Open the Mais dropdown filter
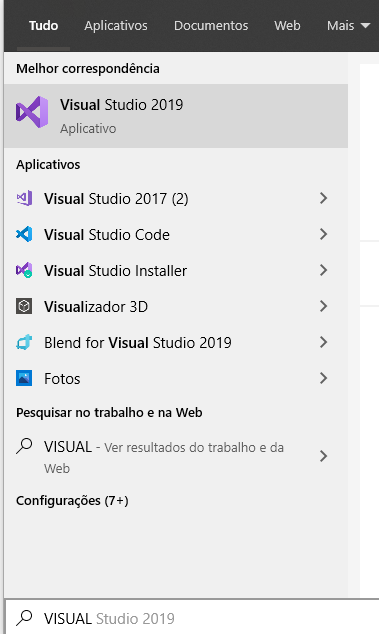Image resolution: width=379 pixels, height=634 pixels. click(348, 25)
